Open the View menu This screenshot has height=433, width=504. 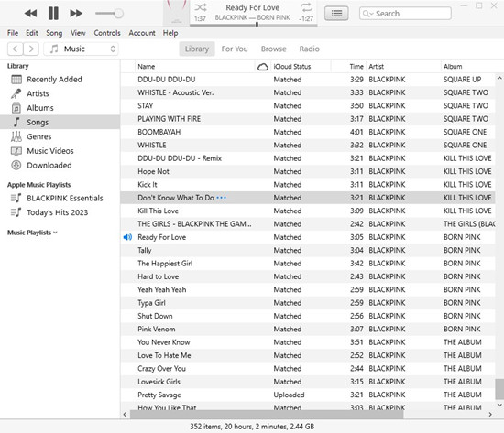click(78, 33)
